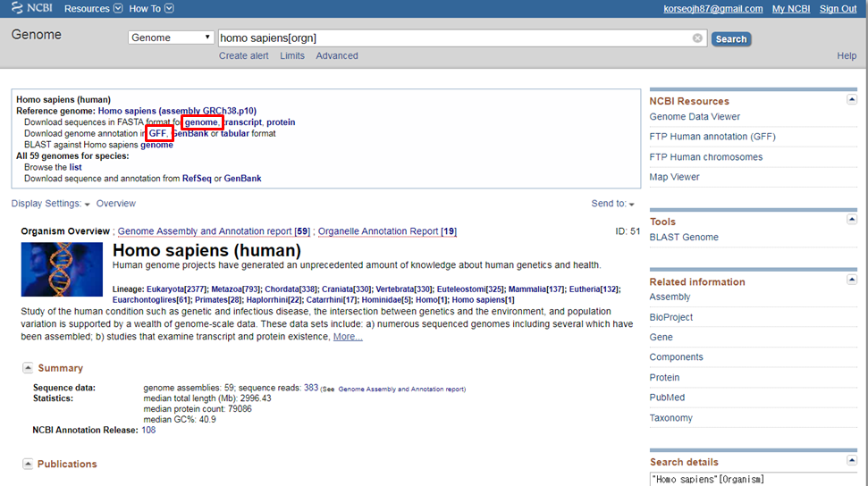The width and height of the screenshot is (868, 486).
Task: Open Mammalia[137] lineage link
Action: [536, 289]
